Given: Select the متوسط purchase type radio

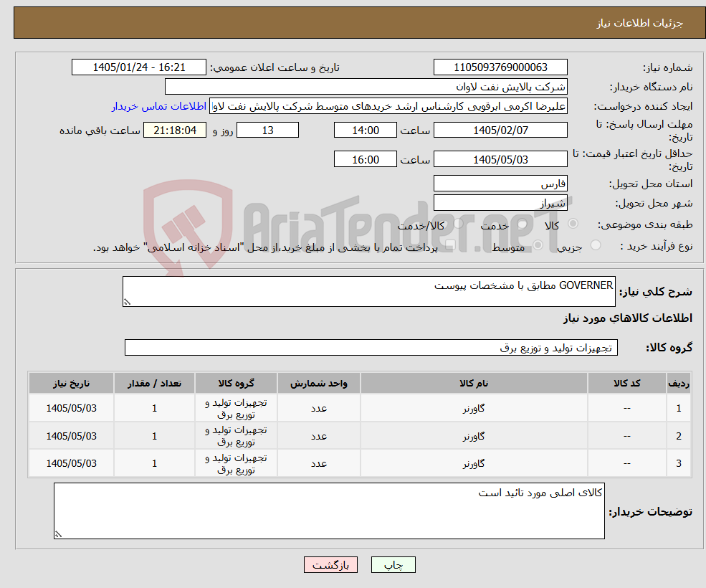Looking at the screenshot, I should (538, 245).
